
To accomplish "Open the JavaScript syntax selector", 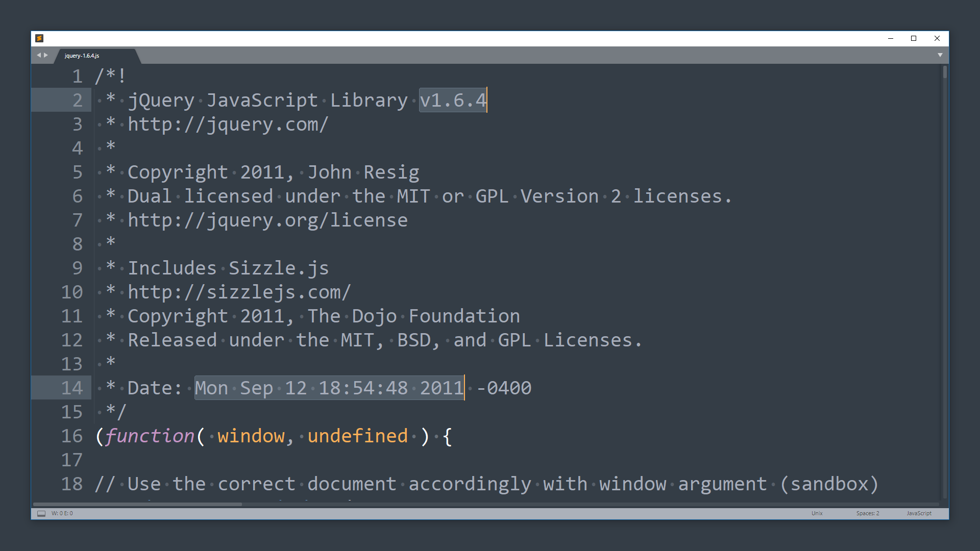I will (919, 513).
